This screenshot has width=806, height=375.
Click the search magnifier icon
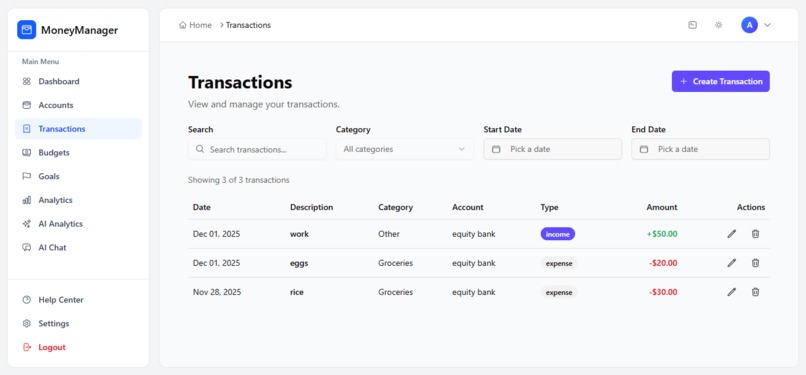200,149
